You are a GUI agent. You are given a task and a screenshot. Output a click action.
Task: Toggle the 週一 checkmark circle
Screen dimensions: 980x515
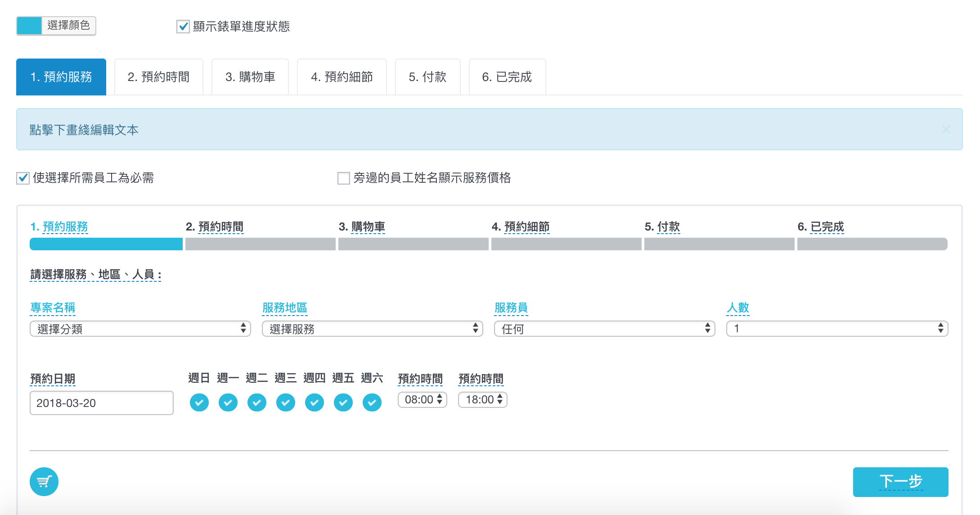click(228, 402)
